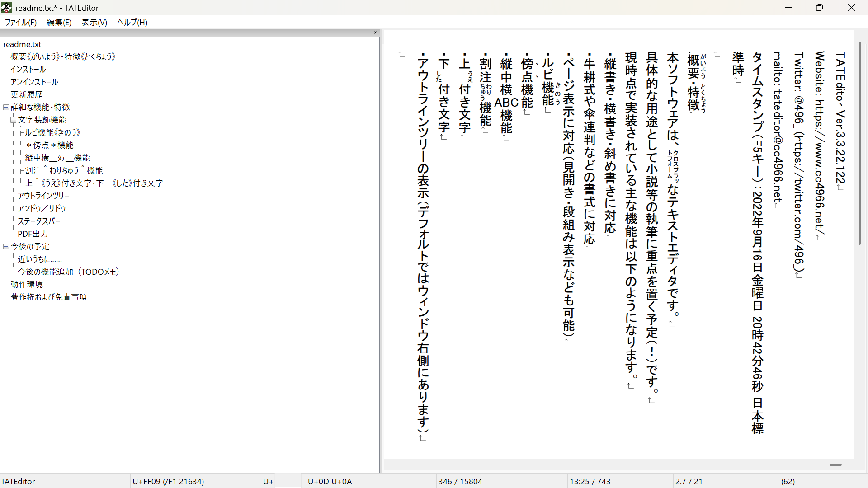Click the 2.7 / 21 page status
This screenshot has width=868, height=488.
pyautogui.click(x=689, y=482)
